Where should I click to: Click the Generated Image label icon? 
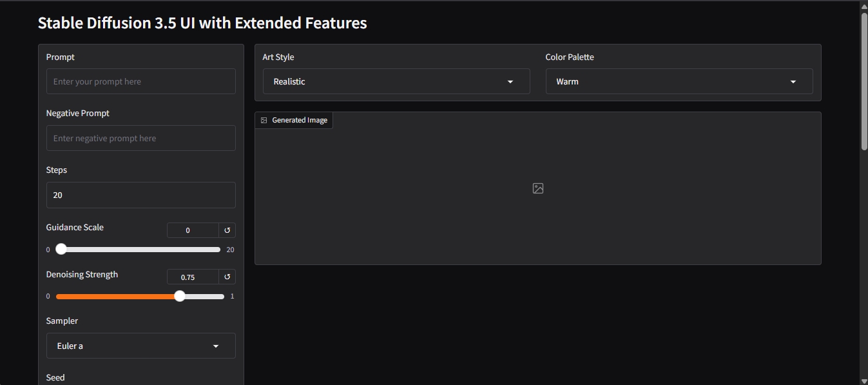(264, 121)
